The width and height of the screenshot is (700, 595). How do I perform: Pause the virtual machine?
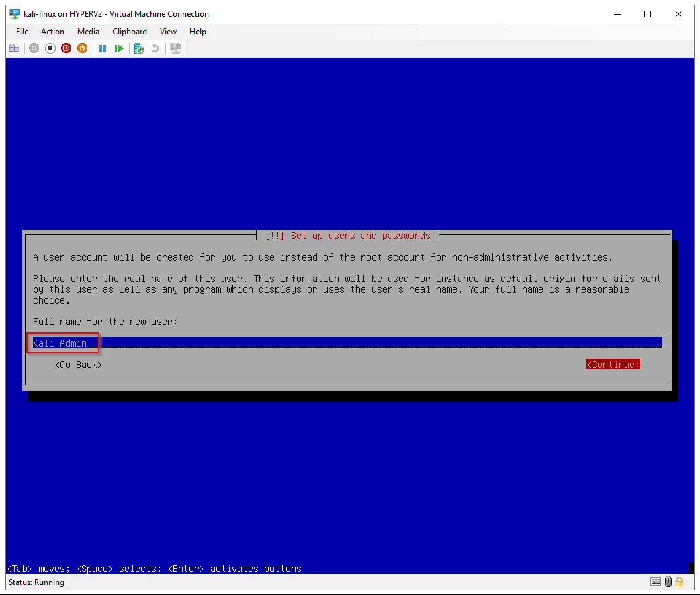[x=103, y=48]
